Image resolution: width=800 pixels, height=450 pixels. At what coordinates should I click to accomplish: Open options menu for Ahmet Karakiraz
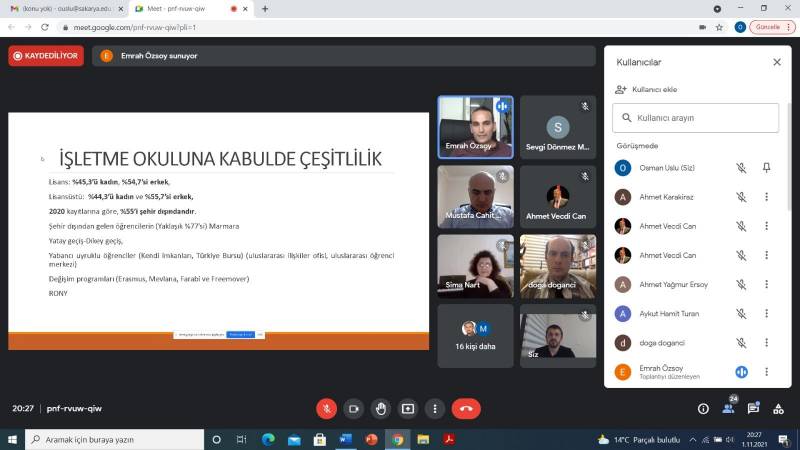pos(767,197)
